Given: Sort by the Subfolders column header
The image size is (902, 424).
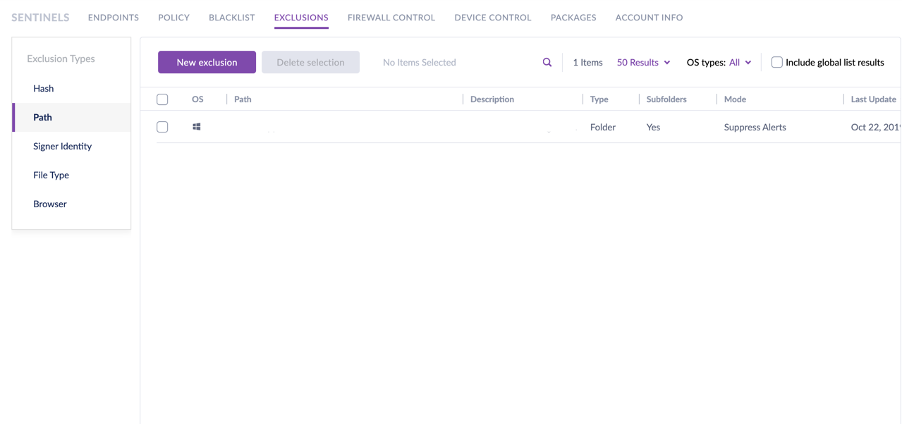Looking at the screenshot, I should point(666,99).
